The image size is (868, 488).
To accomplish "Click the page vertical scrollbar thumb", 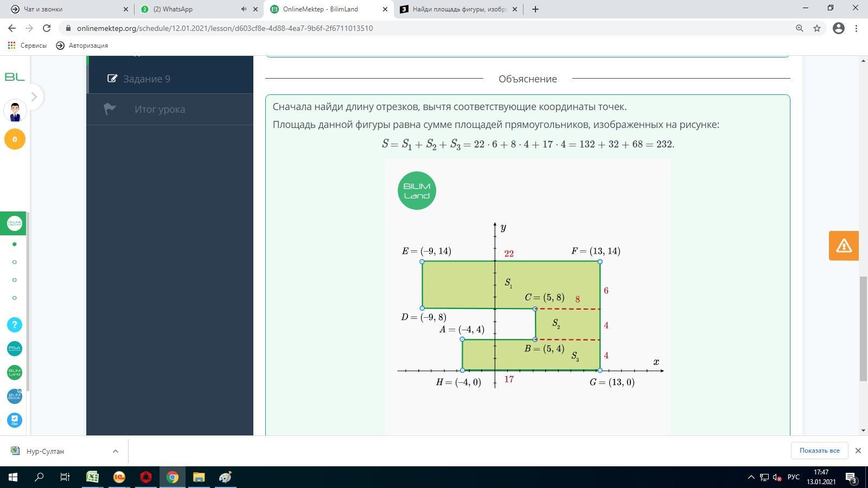I will [x=863, y=329].
